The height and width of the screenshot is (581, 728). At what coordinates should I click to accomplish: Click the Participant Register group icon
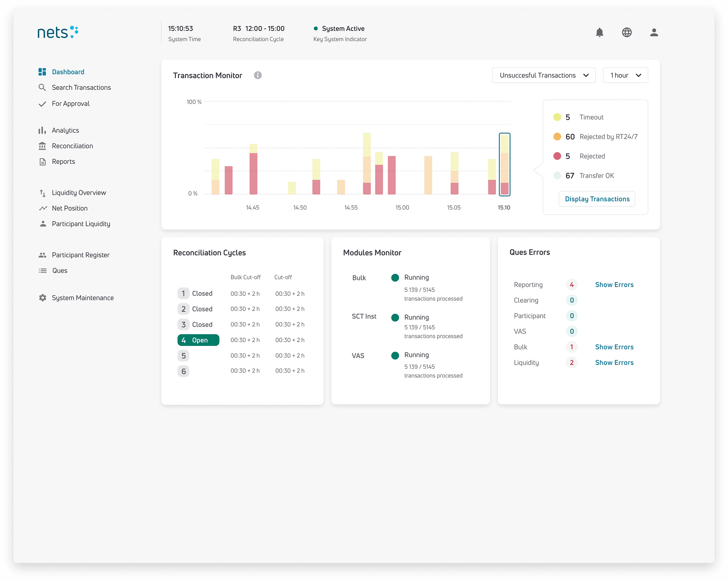pos(42,255)
